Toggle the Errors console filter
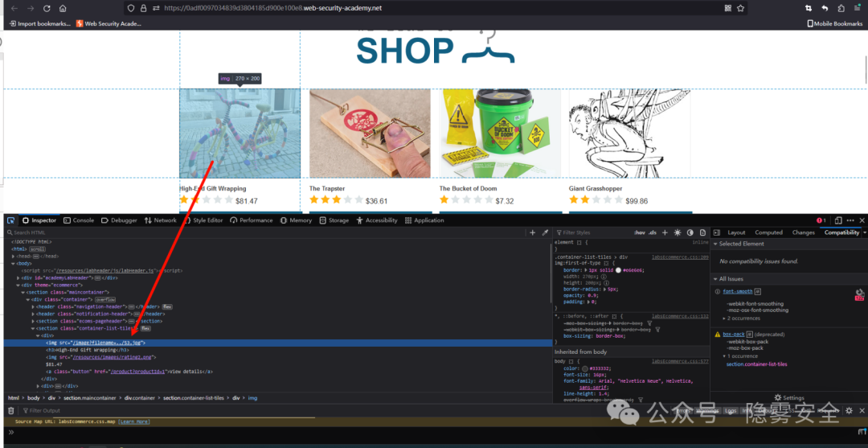Image resolution: width=868 pixels, height=448 pixels. click(x=684, y=410)
